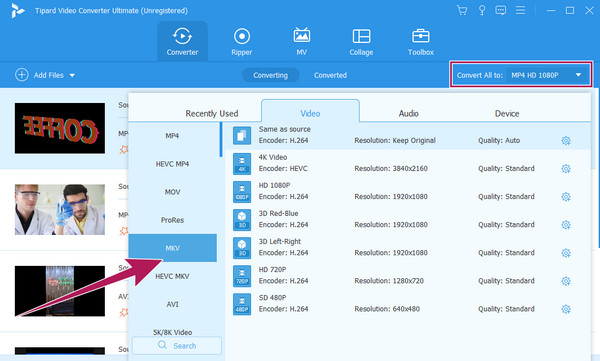Click Resolution: 3840x2160 text
The height and width of the screenshot is (361, 600).
(391, 168)
